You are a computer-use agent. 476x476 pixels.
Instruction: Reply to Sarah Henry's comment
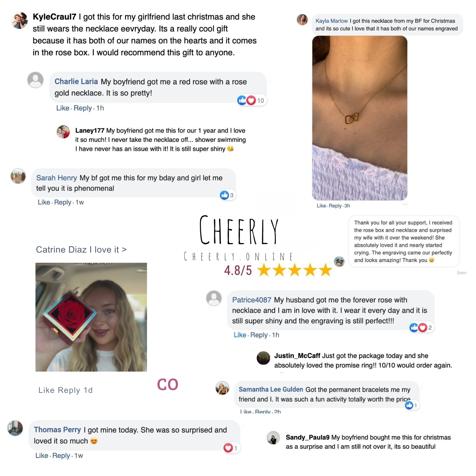coord(63,202)
